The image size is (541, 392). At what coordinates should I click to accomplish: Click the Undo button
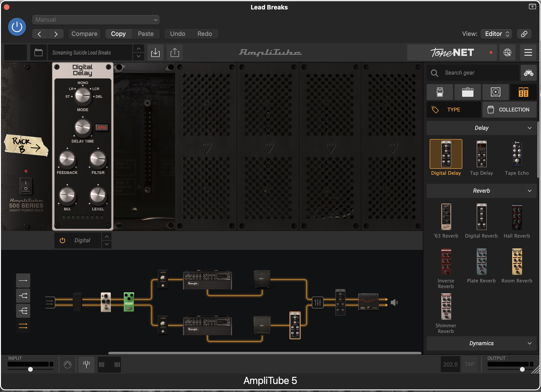pos(178,34)
